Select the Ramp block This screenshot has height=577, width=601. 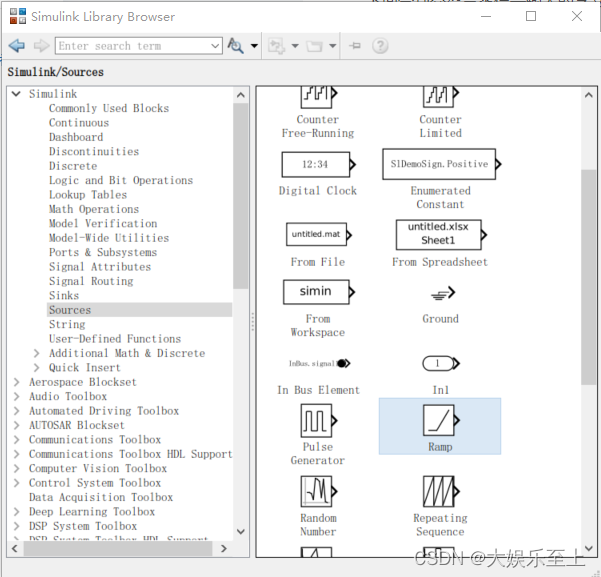[440, 426]
